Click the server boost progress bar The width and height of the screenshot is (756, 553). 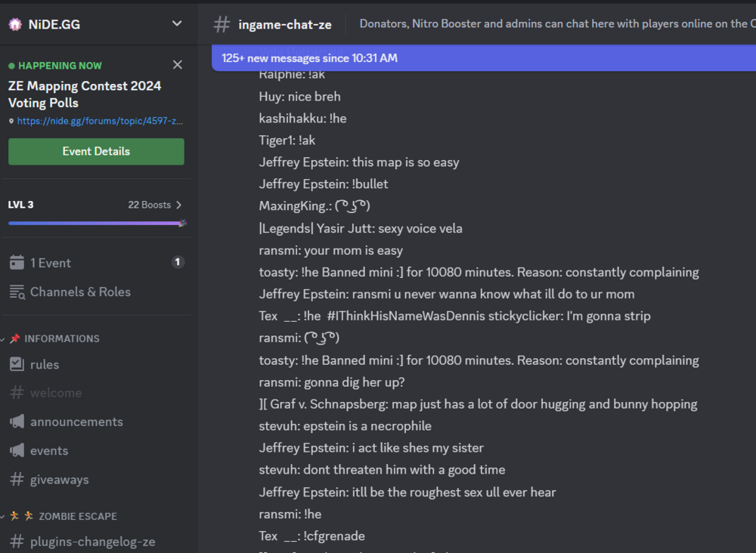(x=96, y=223)
